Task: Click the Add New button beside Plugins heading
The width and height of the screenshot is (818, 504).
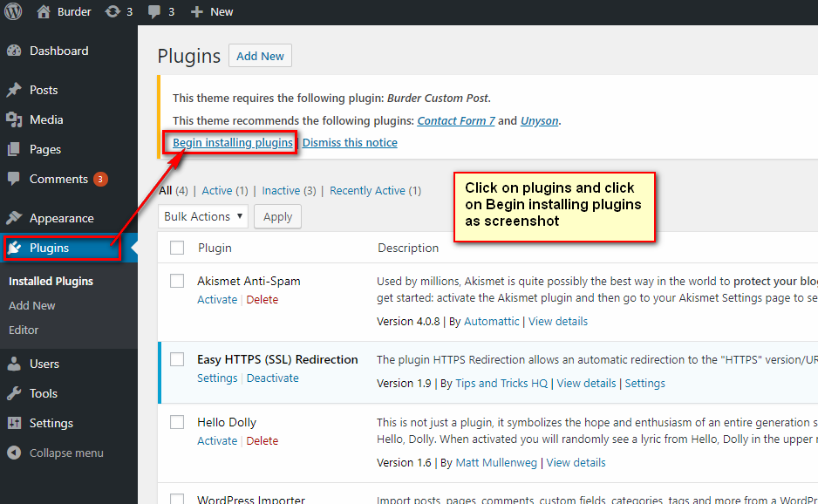Action: (260, 56)
